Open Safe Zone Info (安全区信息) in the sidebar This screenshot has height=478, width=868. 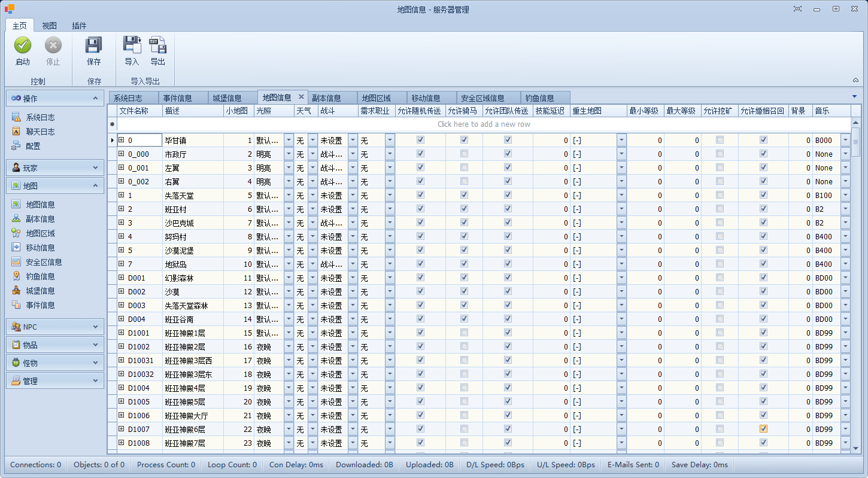pyautogui.click(x=44, y=262)
